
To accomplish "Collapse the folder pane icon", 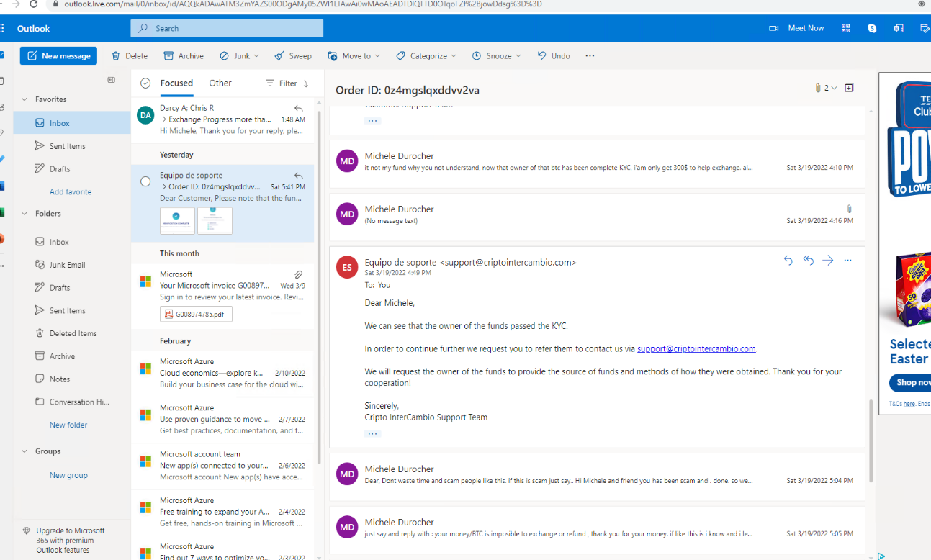I will coord(112,80).
